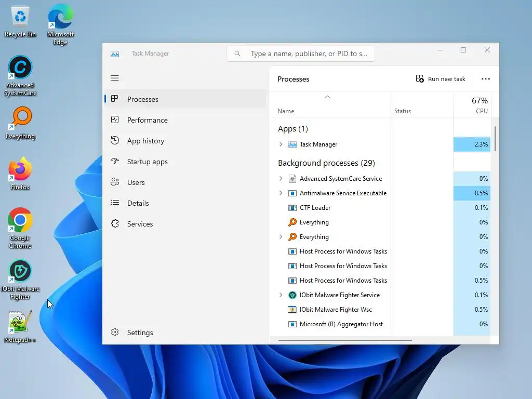Click the search magnifier icon
The image size is (532, 399).
click(x=237, y=54)
